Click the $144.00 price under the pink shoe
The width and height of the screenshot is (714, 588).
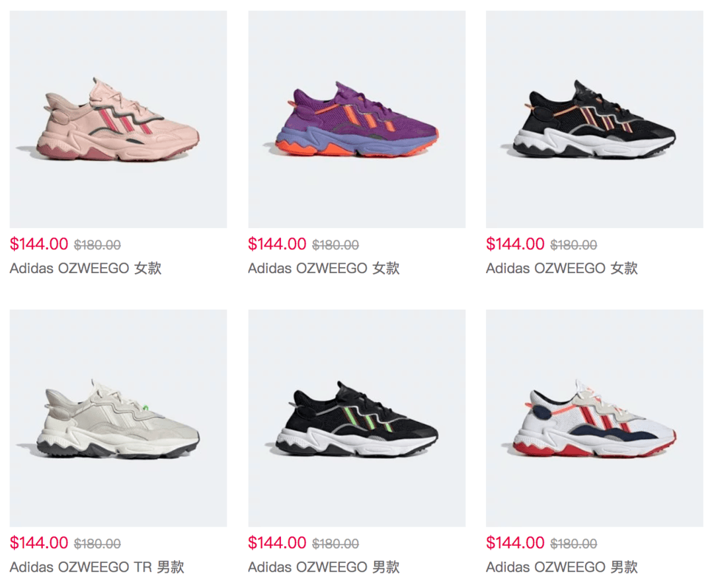point(39,244)
